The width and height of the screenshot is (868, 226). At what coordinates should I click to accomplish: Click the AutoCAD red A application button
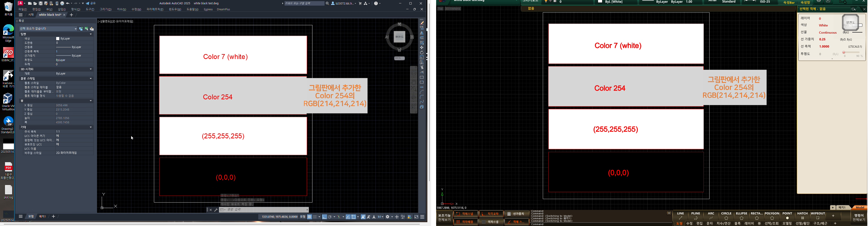(20, 3)
